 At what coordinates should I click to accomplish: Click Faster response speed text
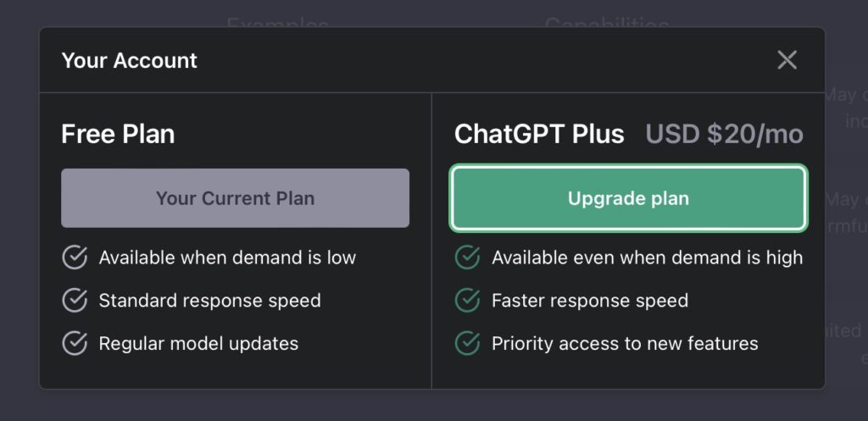point(590,301)
